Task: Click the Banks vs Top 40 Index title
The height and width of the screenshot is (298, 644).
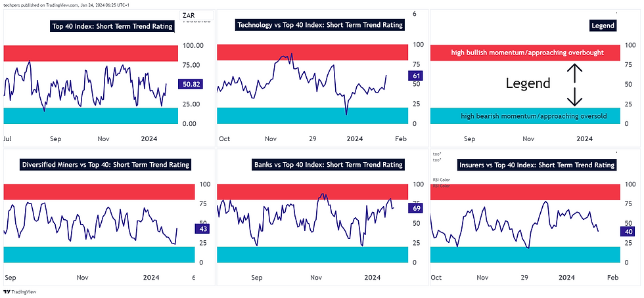Action: (328, 165)
